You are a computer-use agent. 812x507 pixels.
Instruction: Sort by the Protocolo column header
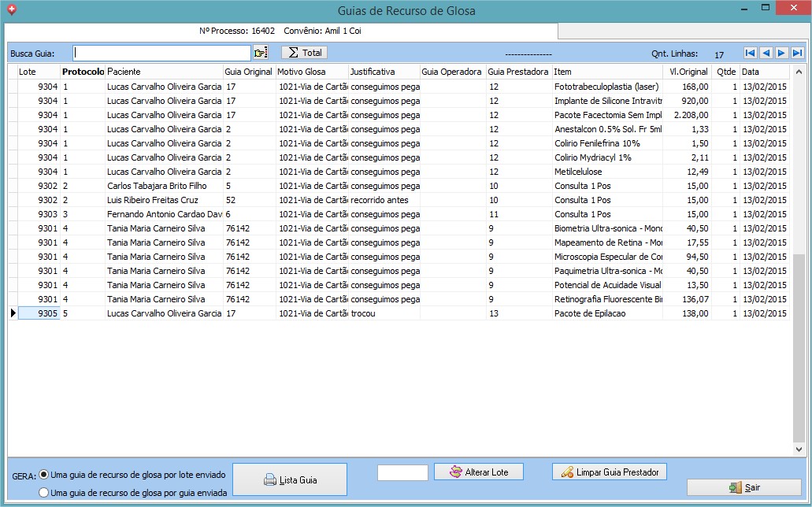point(83,72)
